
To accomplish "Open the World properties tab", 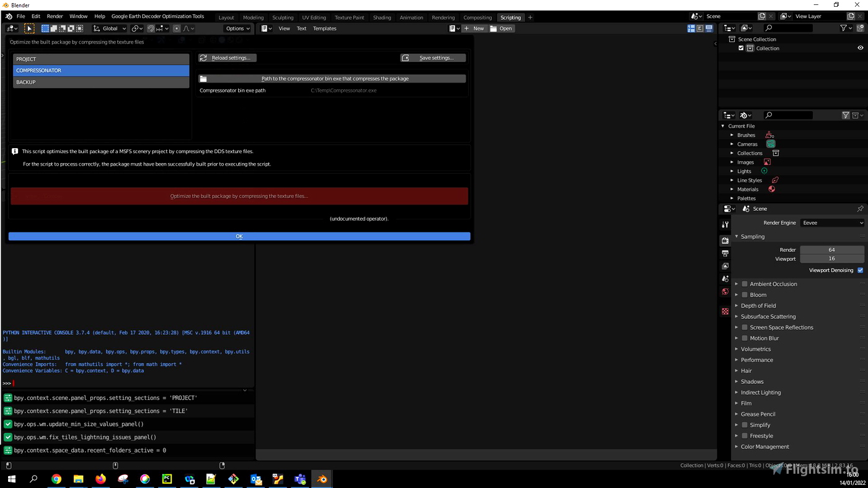I will click(x=725, y=291).
